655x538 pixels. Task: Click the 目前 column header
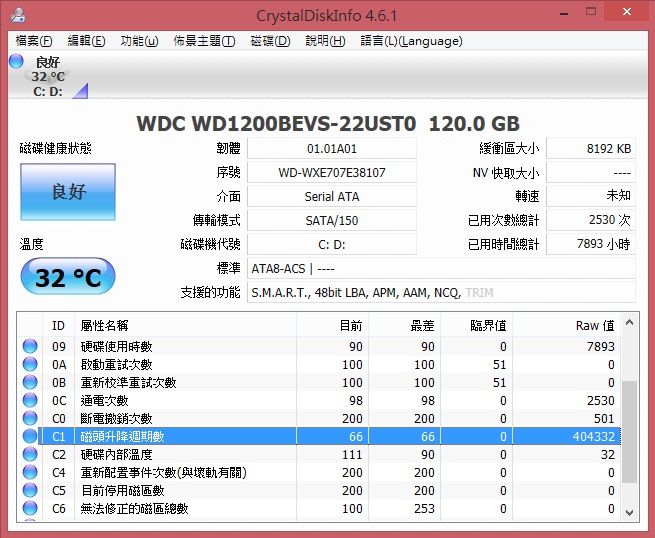(x=333, y=325)
